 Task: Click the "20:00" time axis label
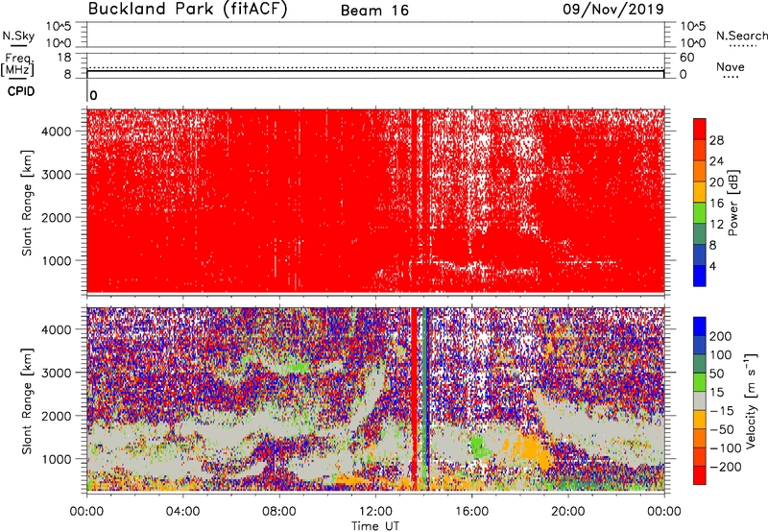pos(567,512)
